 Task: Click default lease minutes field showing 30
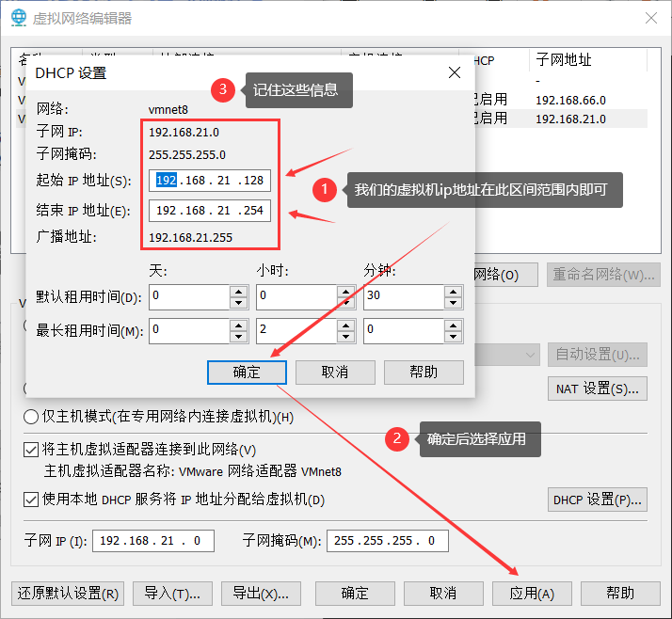(404, 297)
